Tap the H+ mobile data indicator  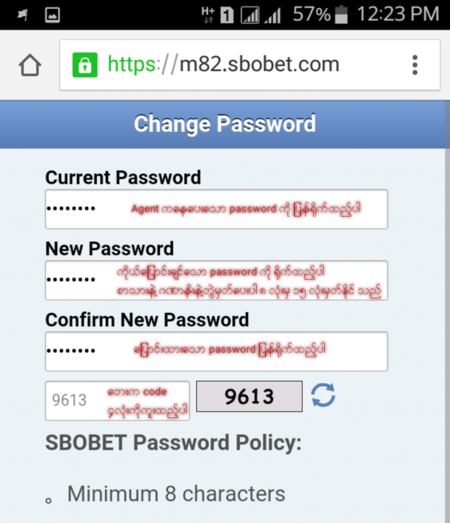pyautogui.click(x=208, y=15)
